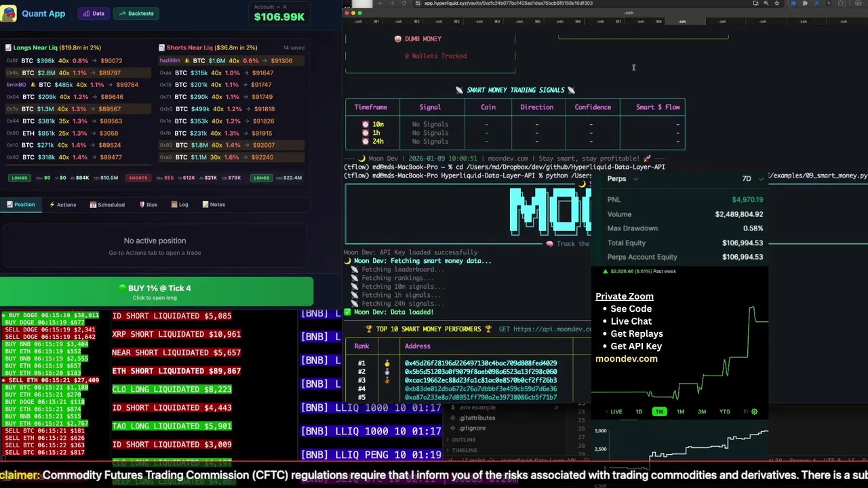Click the calendar icon on the Scheduled tab

click(93, 205)
